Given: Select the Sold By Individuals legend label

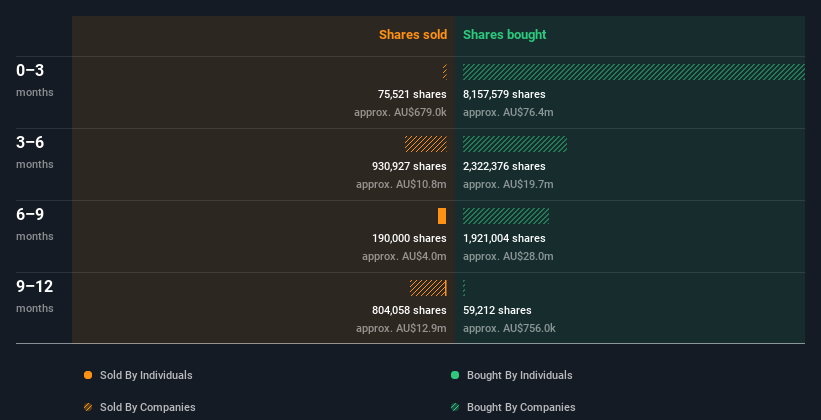Looking at the screenshot, I should tap(146, 375).
